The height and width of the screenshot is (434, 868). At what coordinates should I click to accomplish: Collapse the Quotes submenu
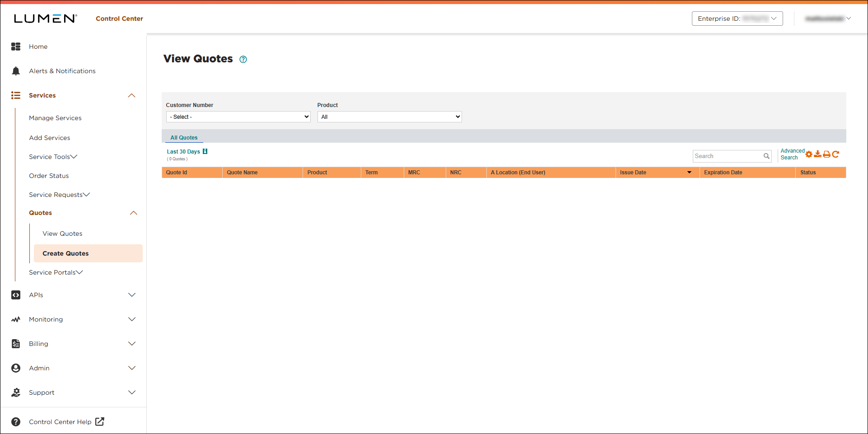tap(133, 213)
